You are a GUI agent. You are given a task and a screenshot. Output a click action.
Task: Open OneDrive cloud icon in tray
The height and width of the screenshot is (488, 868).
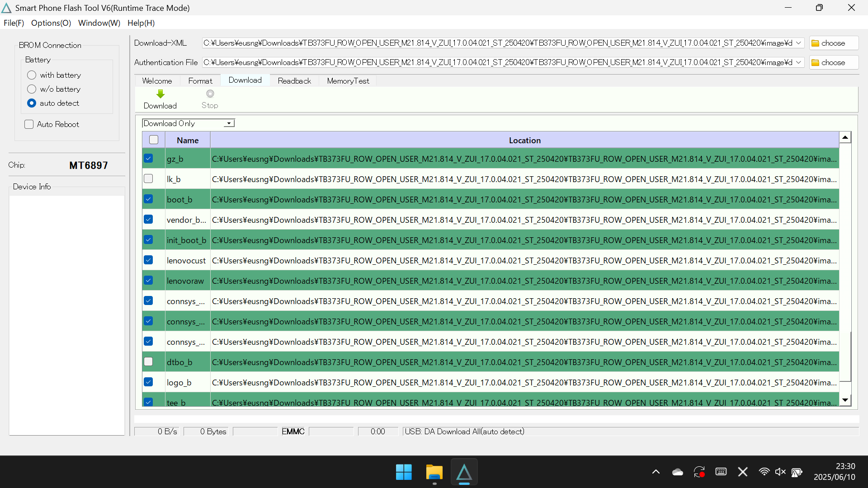pyautogui.click(x=677, y=472)
